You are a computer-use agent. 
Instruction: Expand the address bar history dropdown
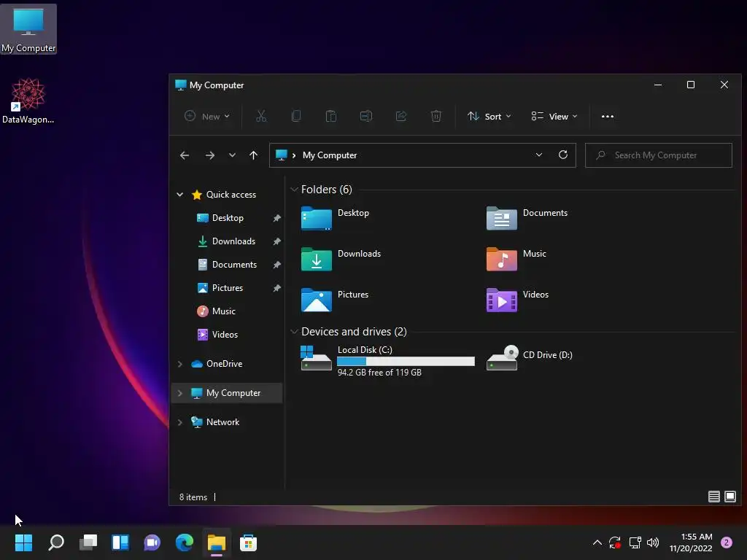click(x=539, y=155)
